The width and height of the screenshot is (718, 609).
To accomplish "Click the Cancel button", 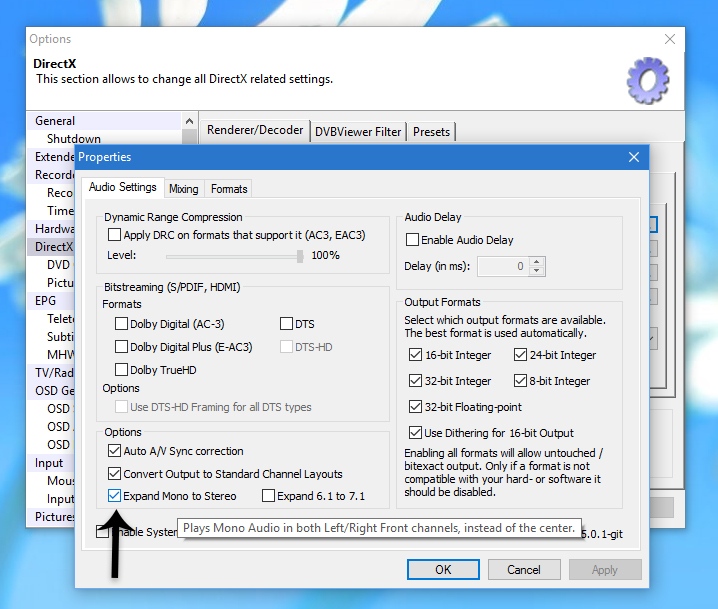I will pos(524,570).
